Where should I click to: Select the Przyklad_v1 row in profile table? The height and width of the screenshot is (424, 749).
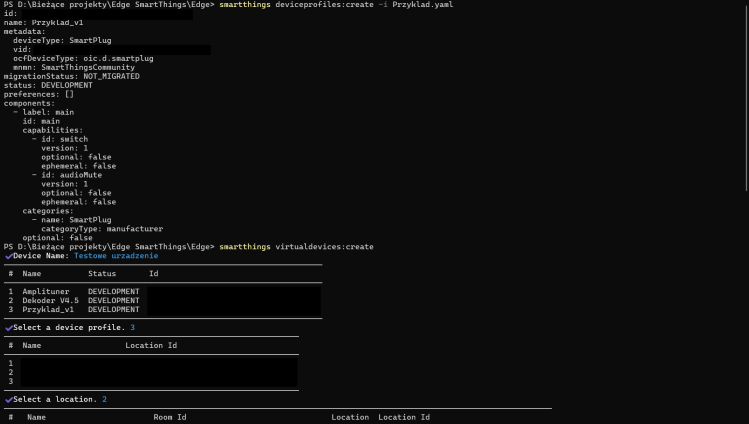[48, 310]
